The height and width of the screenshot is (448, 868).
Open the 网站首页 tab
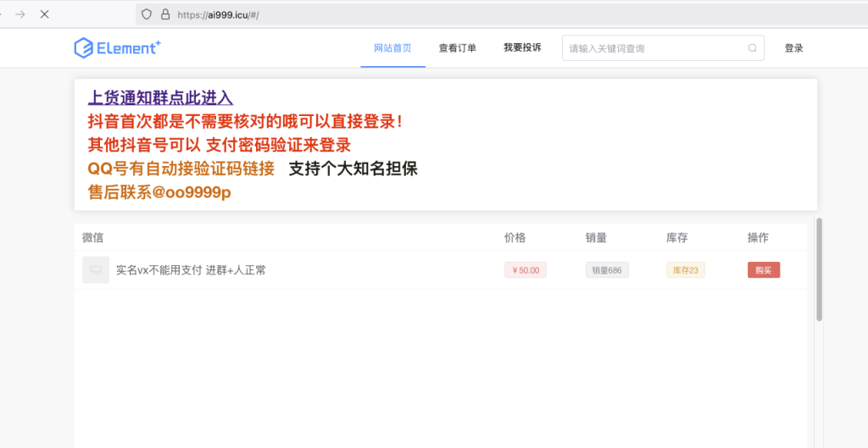393,48
